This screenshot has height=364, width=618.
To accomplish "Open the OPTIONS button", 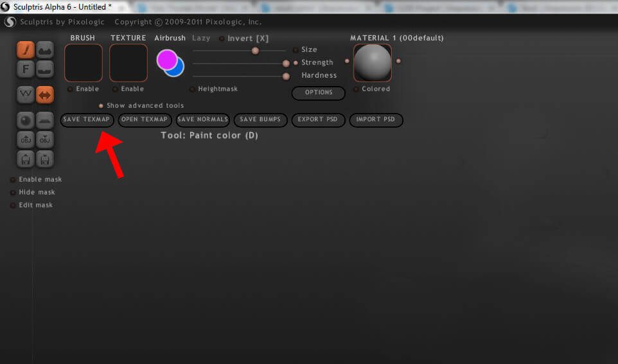I will [x=319, y=92].
